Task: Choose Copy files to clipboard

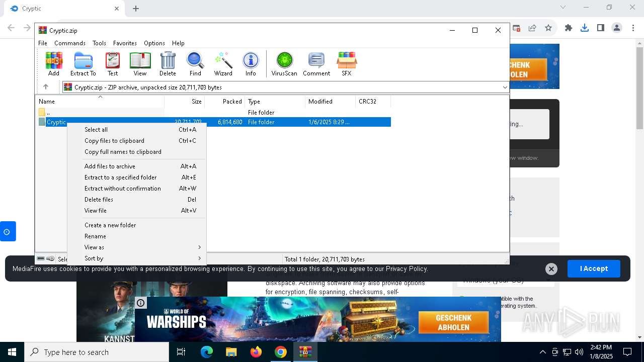Action: (x=137, y=141)
